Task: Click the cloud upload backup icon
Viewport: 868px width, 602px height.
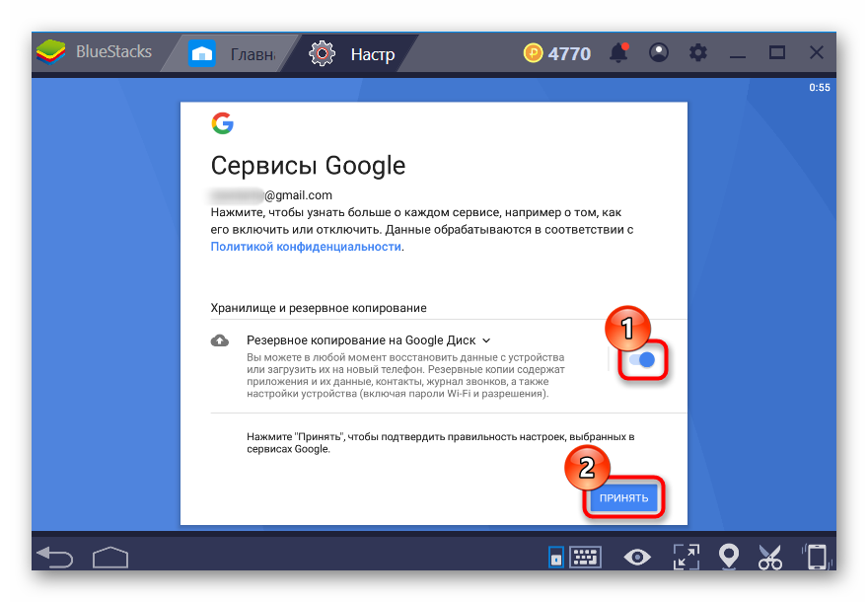Action: (x=220, y=340)
